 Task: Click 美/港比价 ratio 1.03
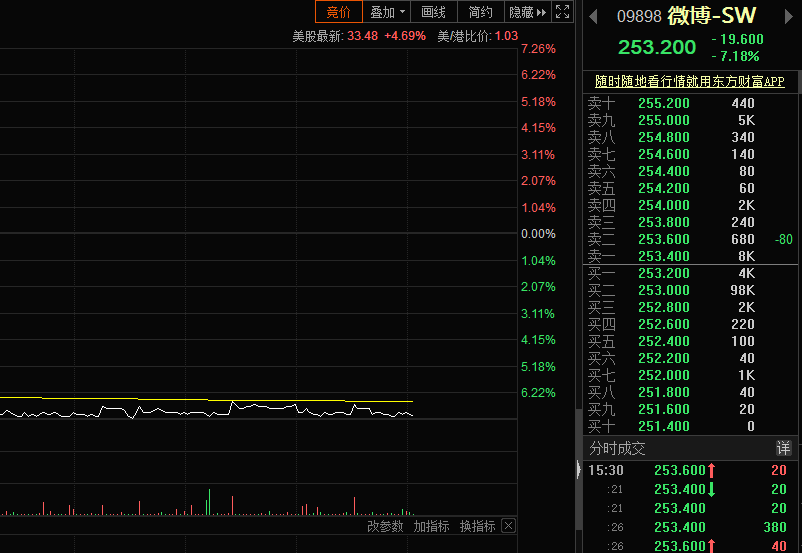tap(506, 36)
